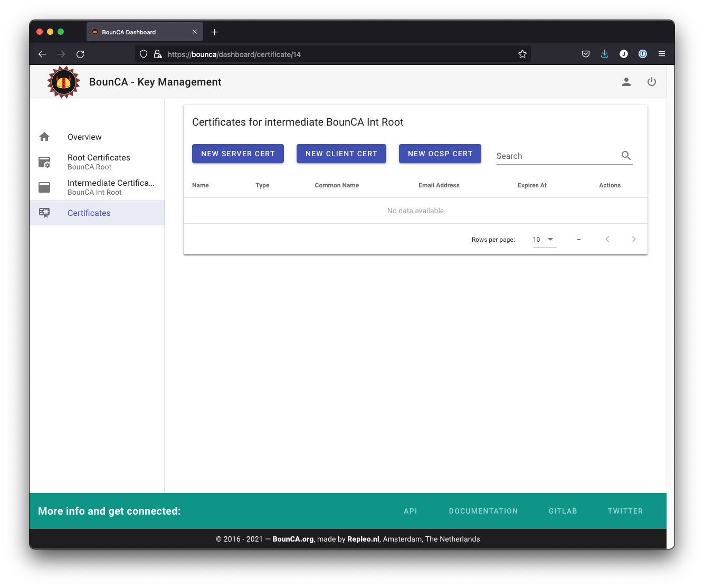Image resolution: width=704 pixels, height=588 pixels.
Task: Click the 'Rows per page:' label
Action: click(493, 240)
